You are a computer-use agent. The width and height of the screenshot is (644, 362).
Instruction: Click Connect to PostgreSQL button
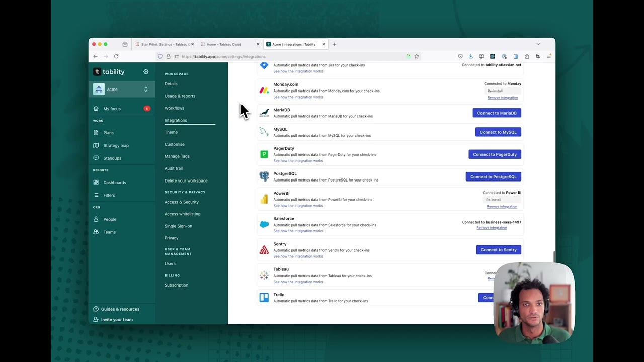pos(493,177)
